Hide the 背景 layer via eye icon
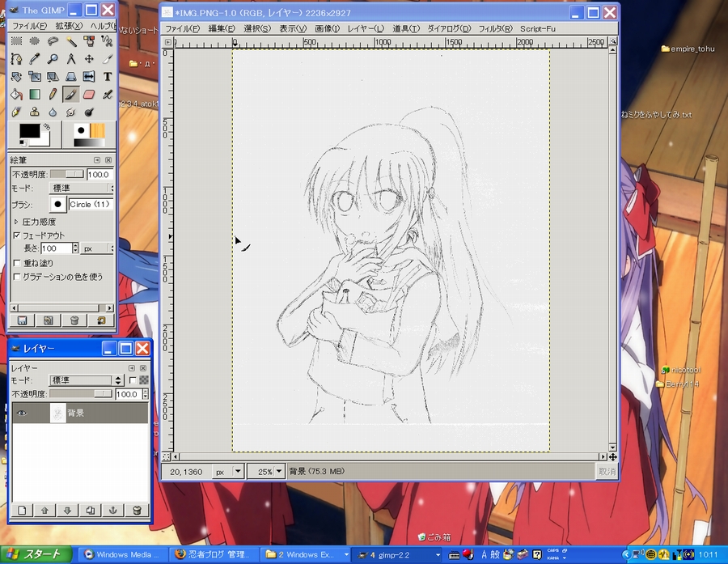 pyautogui.click(x=21, y=413)
